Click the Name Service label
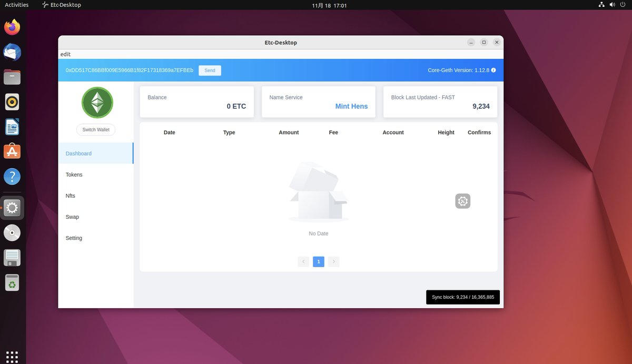The height and width of the screenshot is (364, 632). [x=286, y=97]
